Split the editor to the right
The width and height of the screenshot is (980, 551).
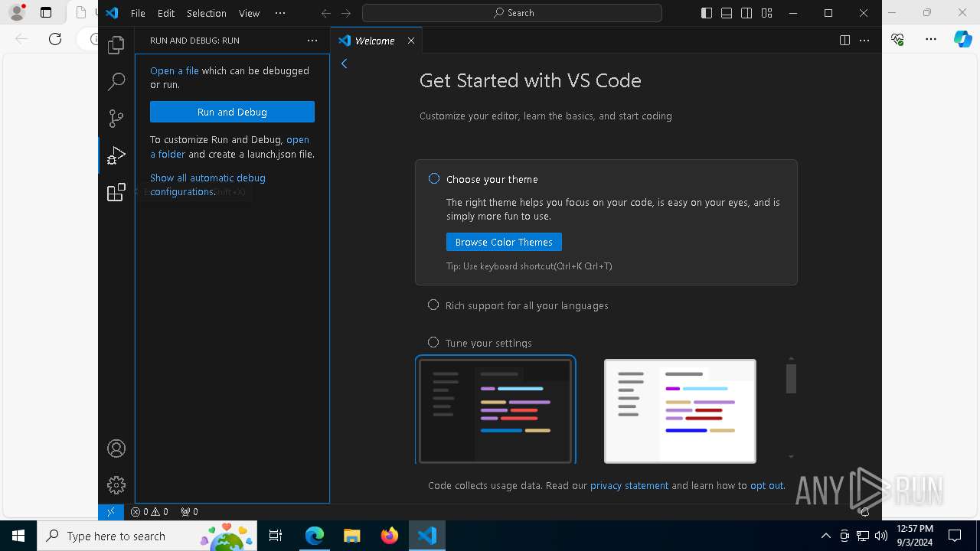[844, 41]
